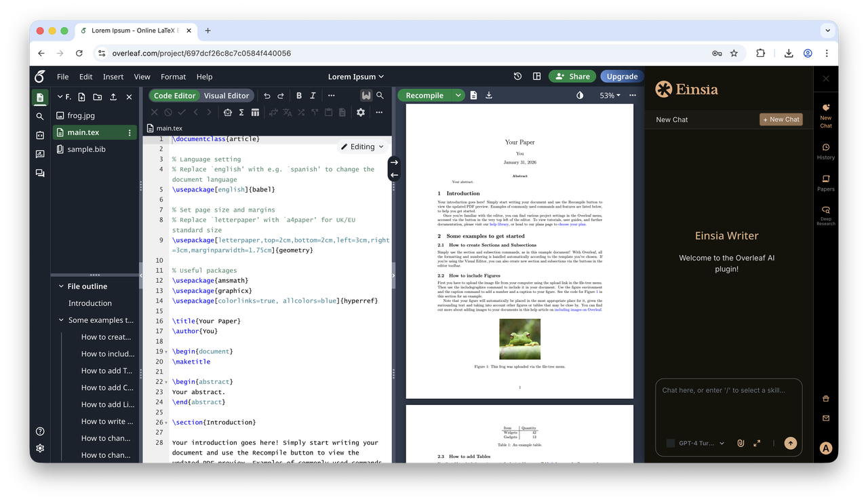Screen dimensions: 868x502
Task: Upload a file using the upload icon
Action: 113,96
